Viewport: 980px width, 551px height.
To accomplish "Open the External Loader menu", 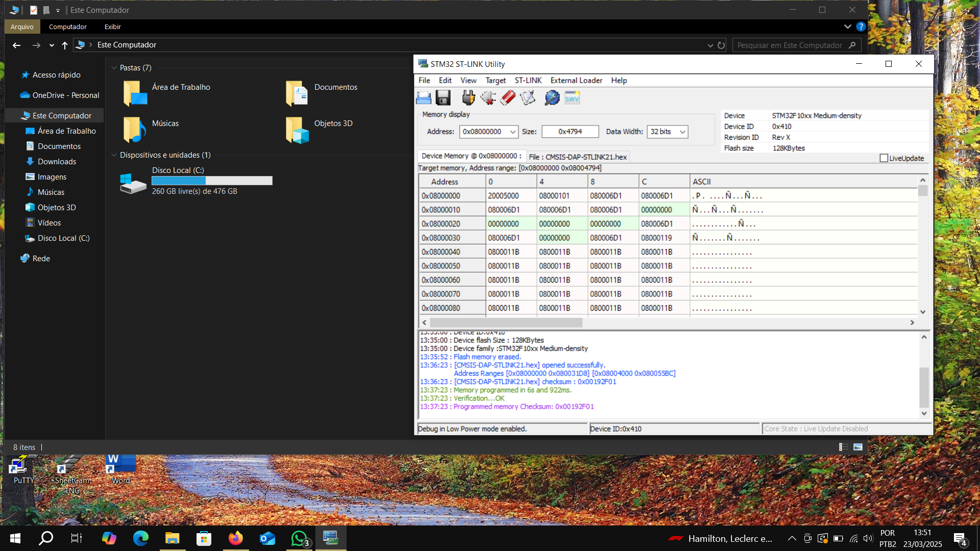I will (x=576, y=80).
